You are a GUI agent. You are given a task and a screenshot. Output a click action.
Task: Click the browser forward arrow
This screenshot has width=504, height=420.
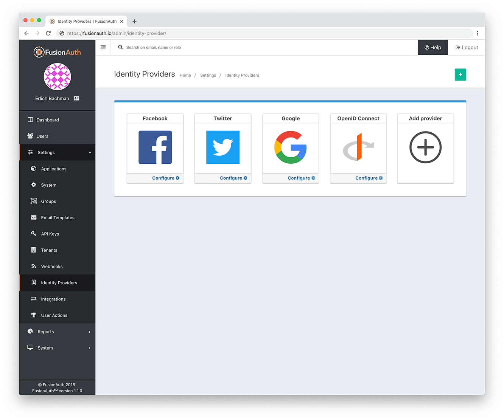(x=37, y=33)
